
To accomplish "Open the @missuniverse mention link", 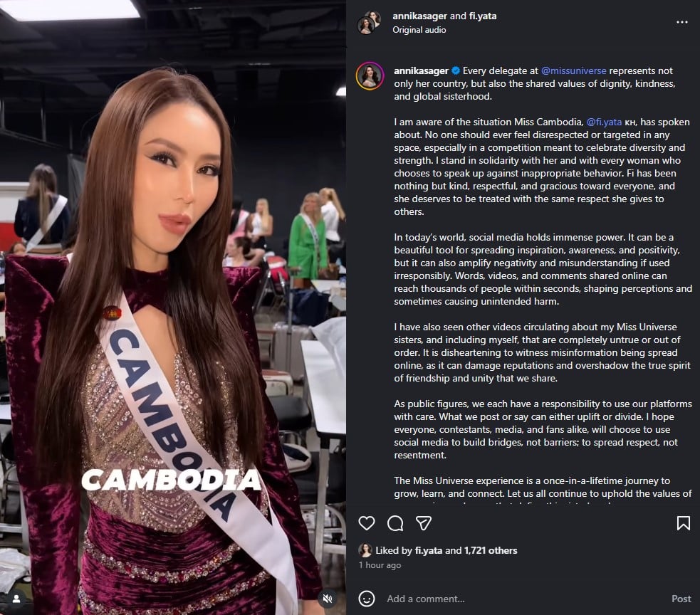I will [x=573, y=70].
